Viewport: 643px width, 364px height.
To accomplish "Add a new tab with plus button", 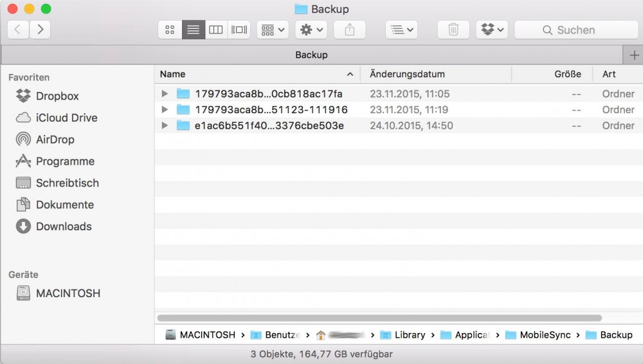I will click(x=633, y=55).
